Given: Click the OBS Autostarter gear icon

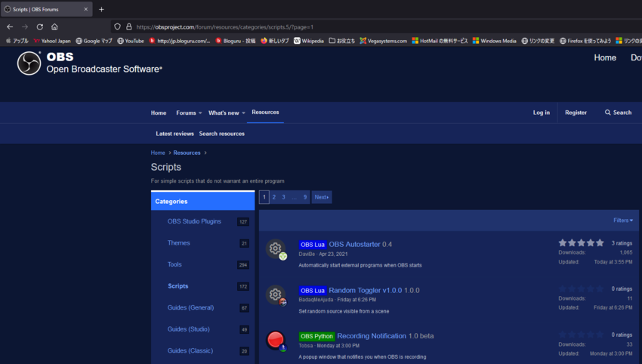Looking at the screenshot, I should [x=276, y=248].
